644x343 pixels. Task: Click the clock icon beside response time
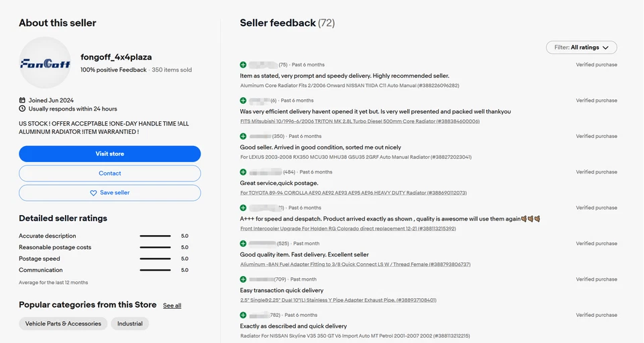click(x=22, y=109)
